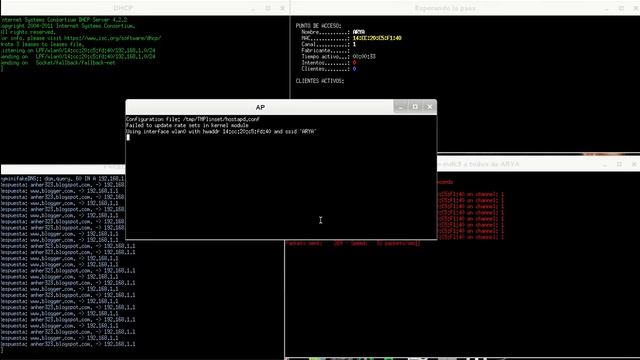Click the 'All rights reserved.' line
640x360 pixels.
[x=28, y=32]
